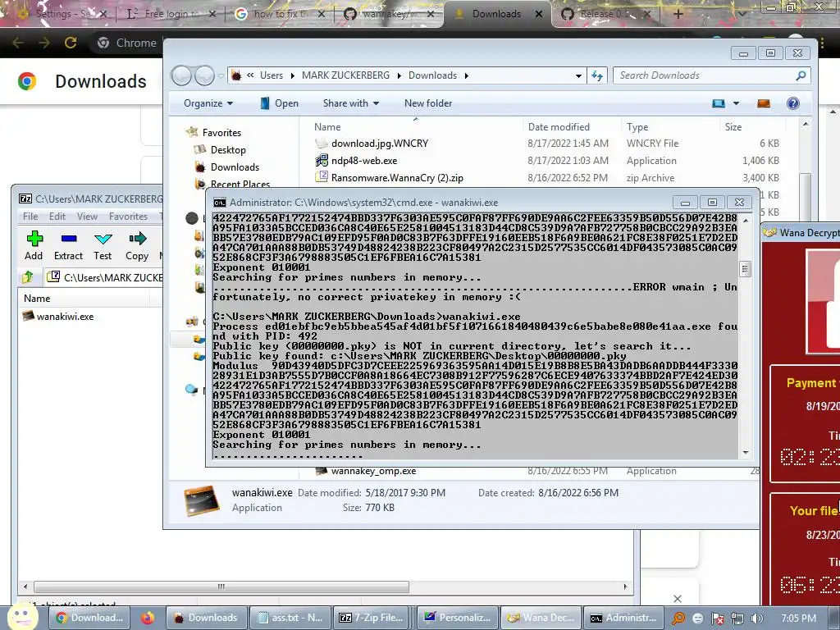Open Firefox from the taskbar
Screen dimensions: 840x630
[x=148, y=618]
